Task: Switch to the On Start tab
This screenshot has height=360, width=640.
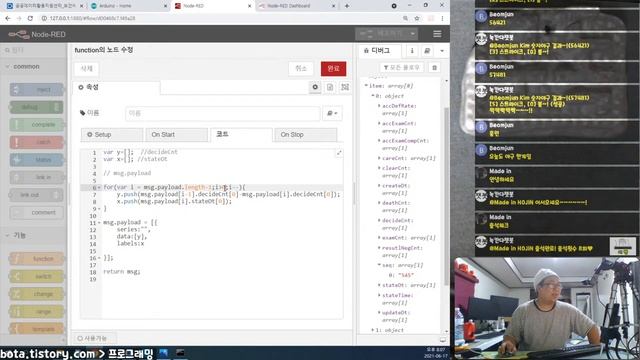Action: tap(176, 134)
